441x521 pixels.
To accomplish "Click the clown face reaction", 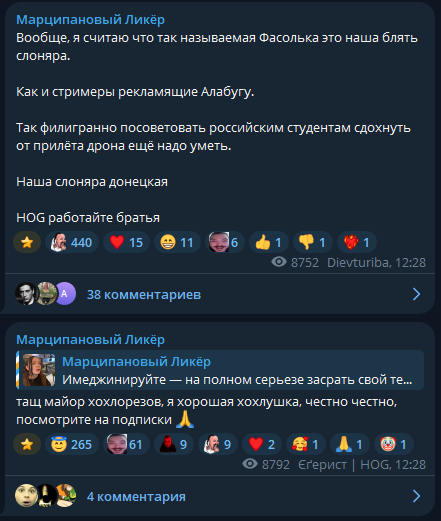I will click(394, 444).
